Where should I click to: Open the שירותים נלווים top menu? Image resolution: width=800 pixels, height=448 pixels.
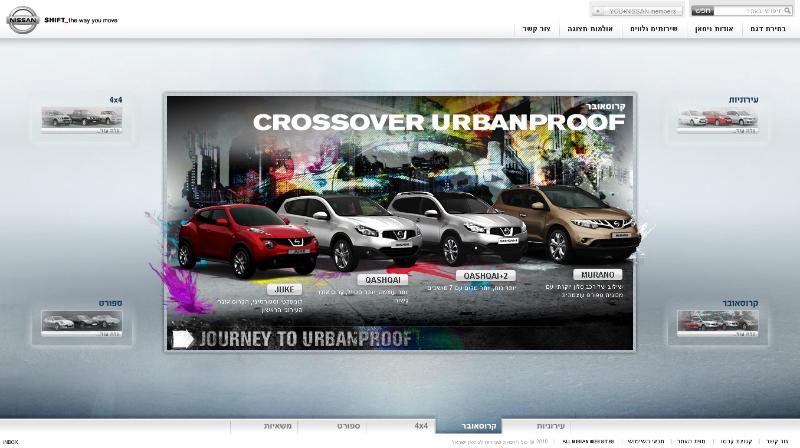tap(654, 29)
